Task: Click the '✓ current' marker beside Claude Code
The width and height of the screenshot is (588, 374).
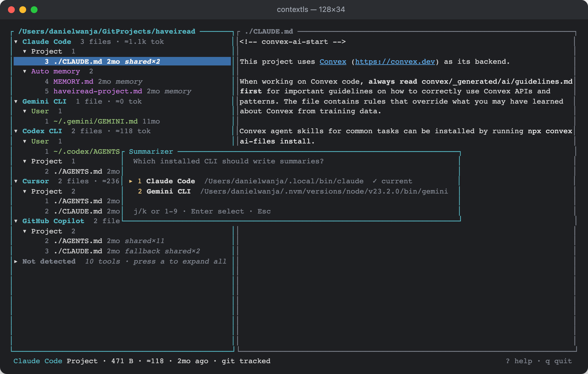Action: [x=392, y=181]
